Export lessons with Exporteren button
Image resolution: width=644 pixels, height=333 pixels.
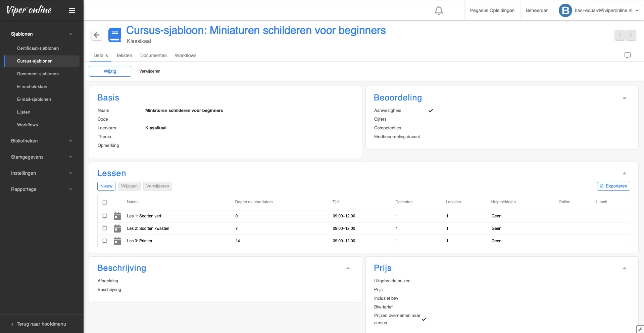pos(613,186)
